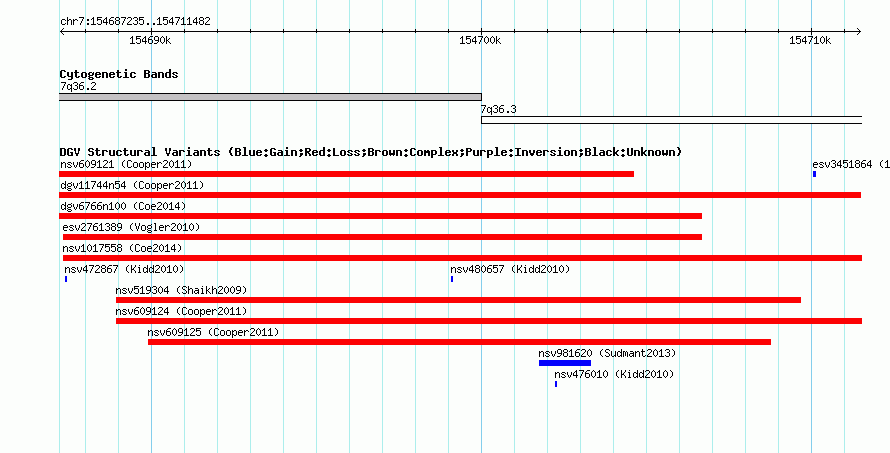
Task: Click the Cytogenetic Bands track title
Action: coord(119,74)
